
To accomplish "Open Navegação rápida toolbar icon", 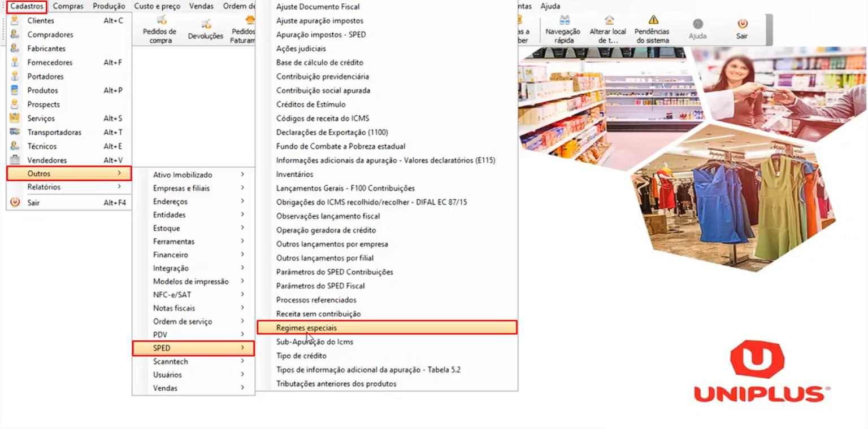I will [x=563, y=21].
